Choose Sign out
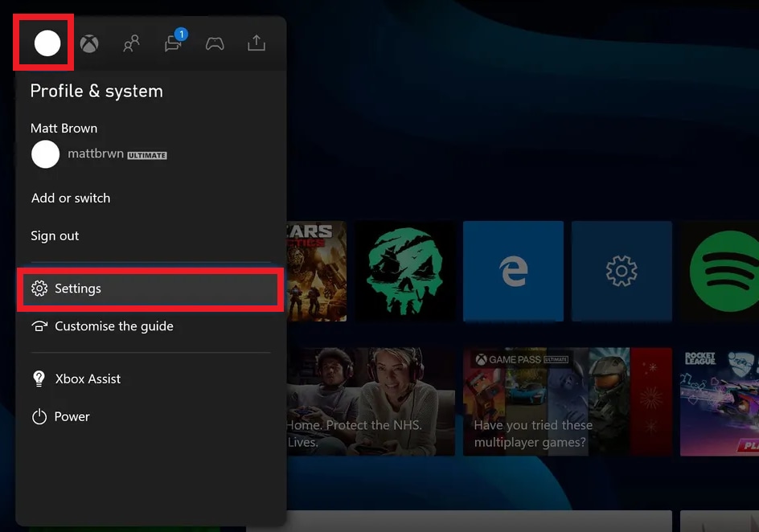The image size is (759, 532). pos(55,235)
